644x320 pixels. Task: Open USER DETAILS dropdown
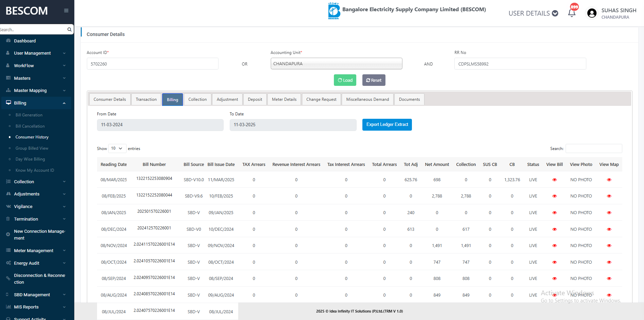(533, 13)
